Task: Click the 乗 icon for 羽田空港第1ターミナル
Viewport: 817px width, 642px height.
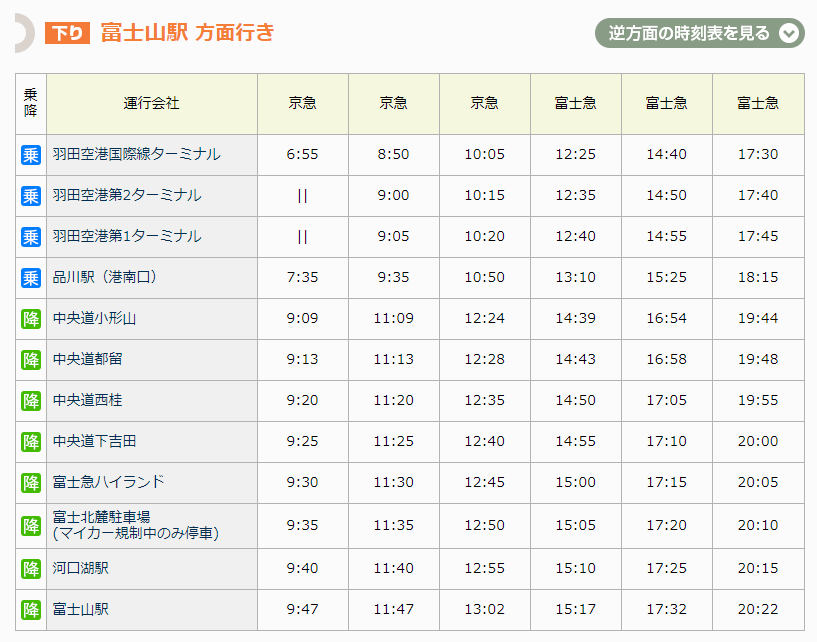Action: pyautogui.click(x=31, y=237)
